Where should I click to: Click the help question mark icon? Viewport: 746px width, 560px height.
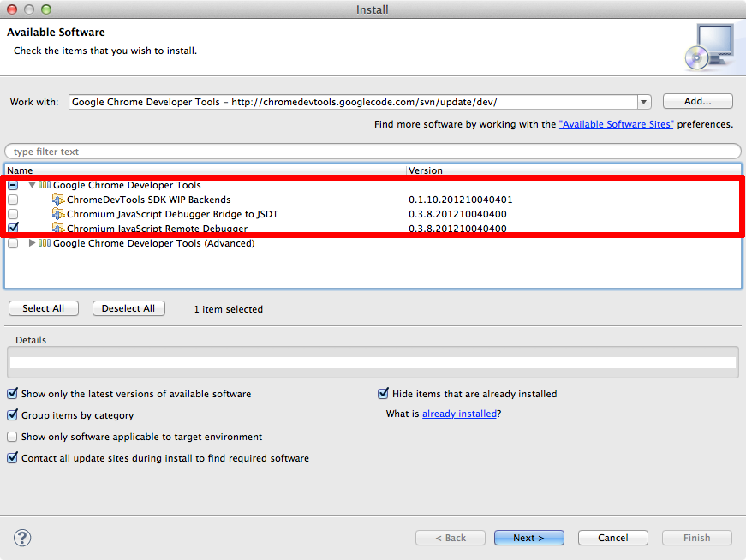pyautogui.click(x=22, y=538)
